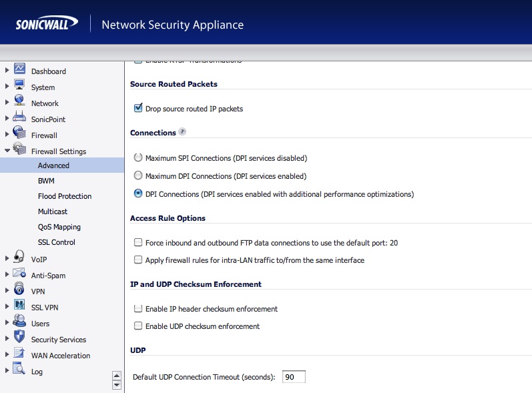Expand the SSL VPN menu arrow
The image size is (532, 393).
point(7,306)
